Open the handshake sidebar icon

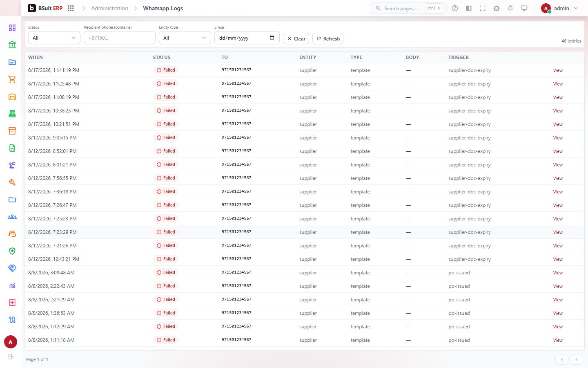click(12, 268)
